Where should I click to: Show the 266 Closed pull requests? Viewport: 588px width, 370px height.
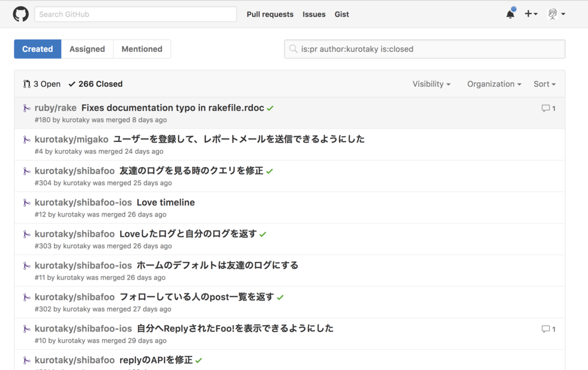tap(96, 84)
